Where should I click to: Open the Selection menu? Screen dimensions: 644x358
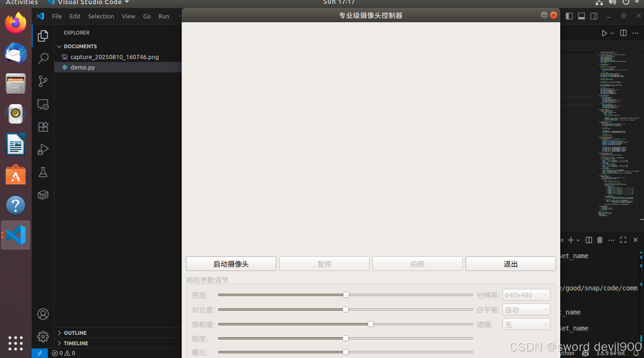(x=101, y=16)
